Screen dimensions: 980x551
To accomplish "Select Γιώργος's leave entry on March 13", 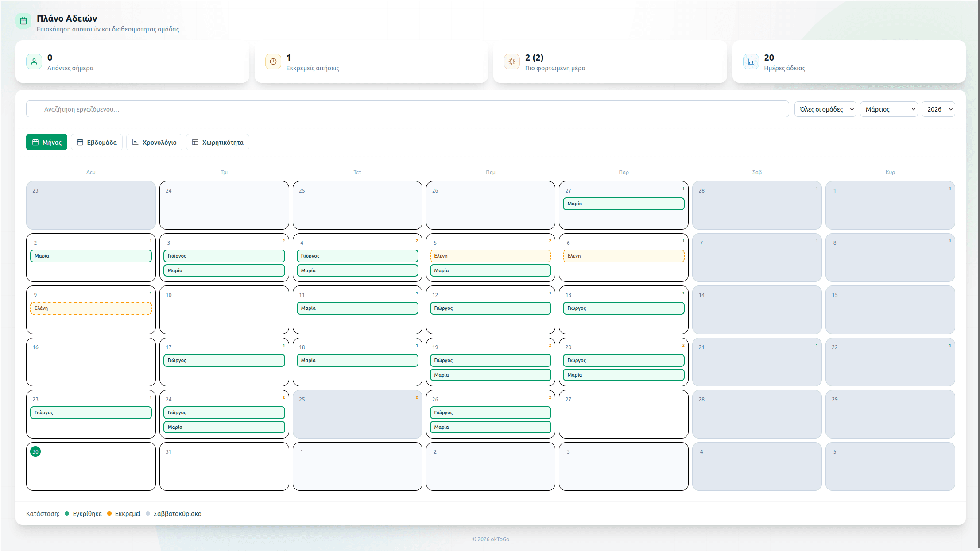I will (623, 308).
